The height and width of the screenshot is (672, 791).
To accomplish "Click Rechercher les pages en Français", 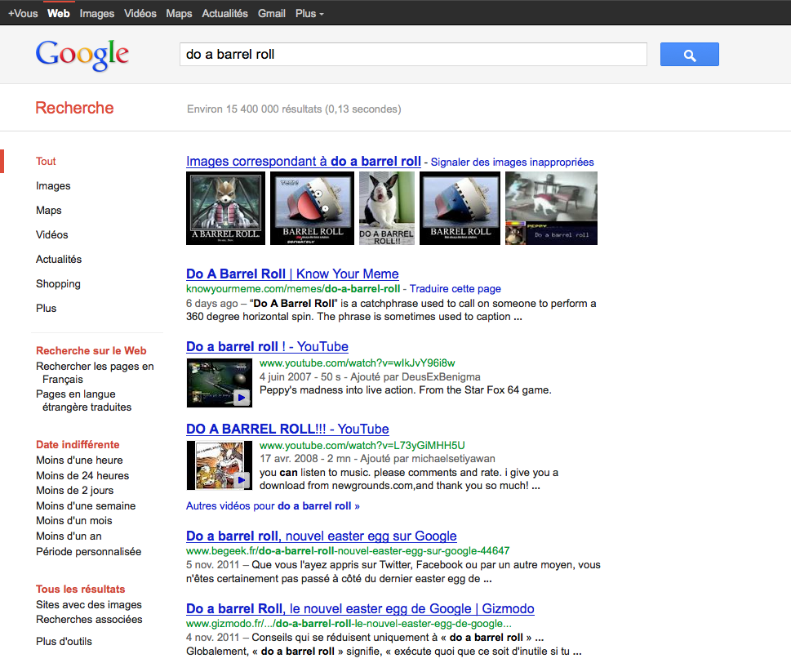I will [95, 373].
